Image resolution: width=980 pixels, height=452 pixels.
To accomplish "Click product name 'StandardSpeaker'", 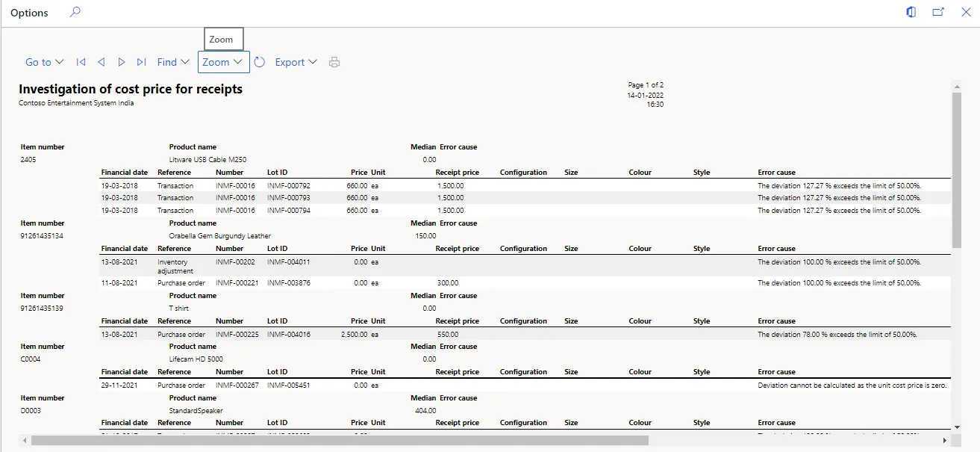I will point(196,410).
